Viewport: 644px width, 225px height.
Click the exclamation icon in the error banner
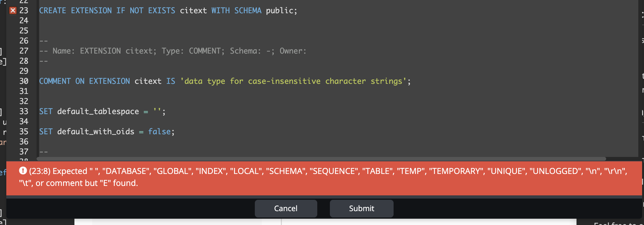[x=22, y=171]
